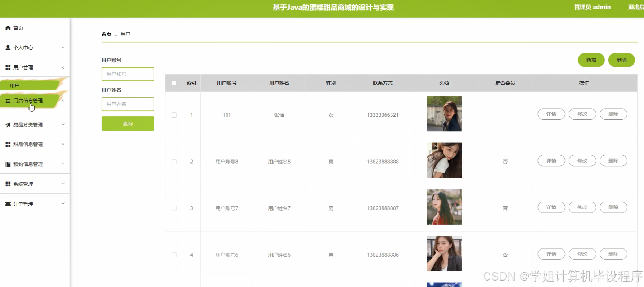Viewport: 644px width, 287px height.
Task: Click the list icon beside 门店信息管理
Action: (x=8, y=101)
